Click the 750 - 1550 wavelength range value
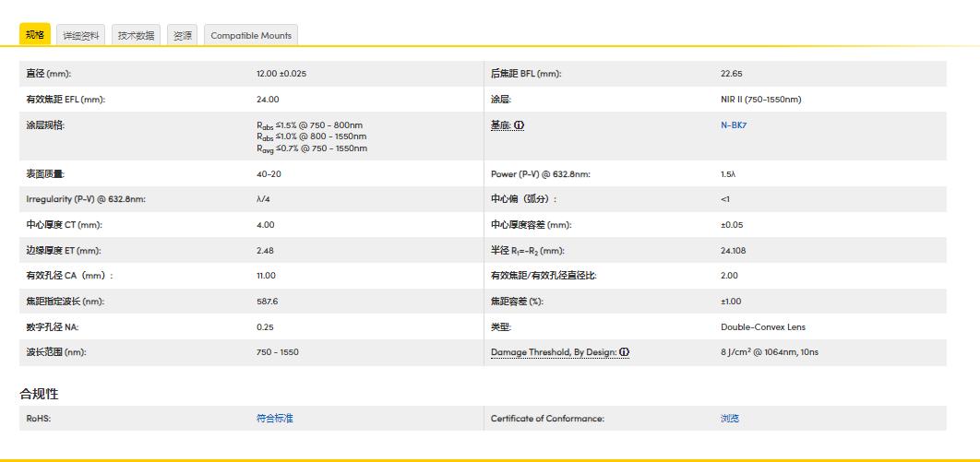 point(277,352)
